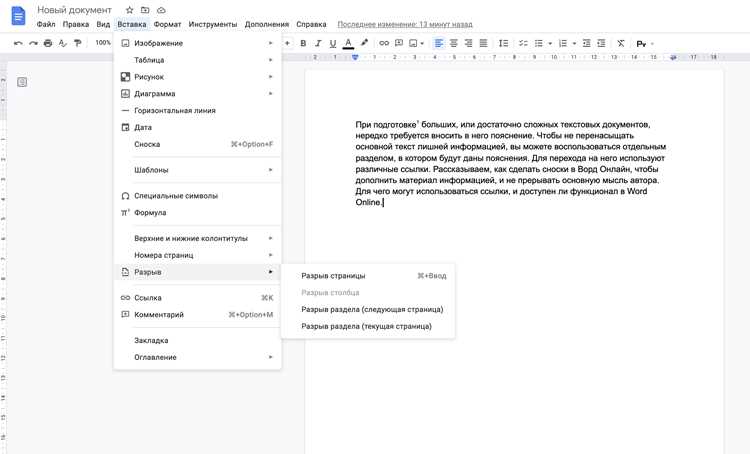Screen dimensions: 750x454
Task: Insert Горизонтальная линия
Action: (198, 111)
